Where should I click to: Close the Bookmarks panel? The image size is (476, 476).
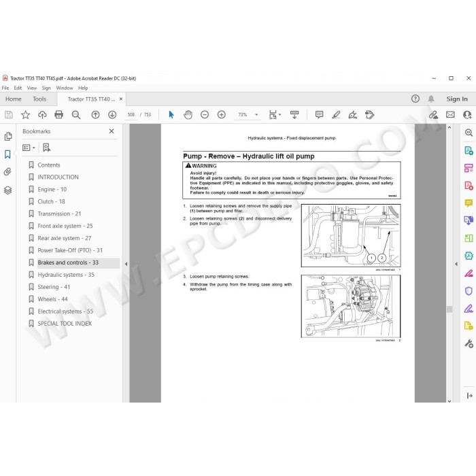click(112, 131)
